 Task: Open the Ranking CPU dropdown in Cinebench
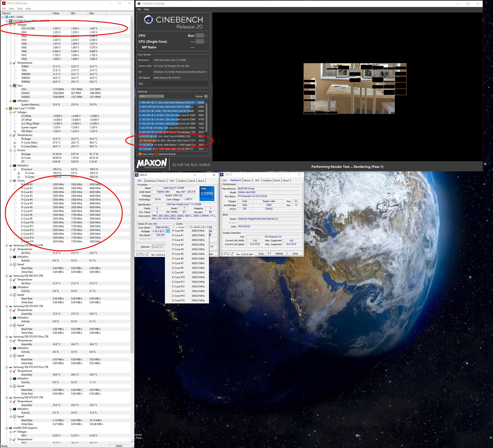(151, 96)
